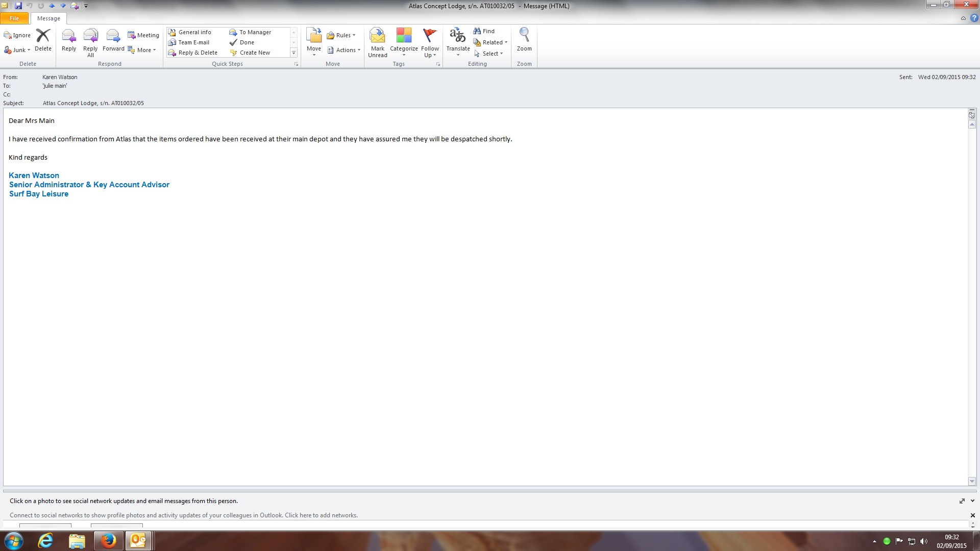This screenshot has width=980, height=551.
Task: Select the Message ribbon tab
Action: click(48, 18)
